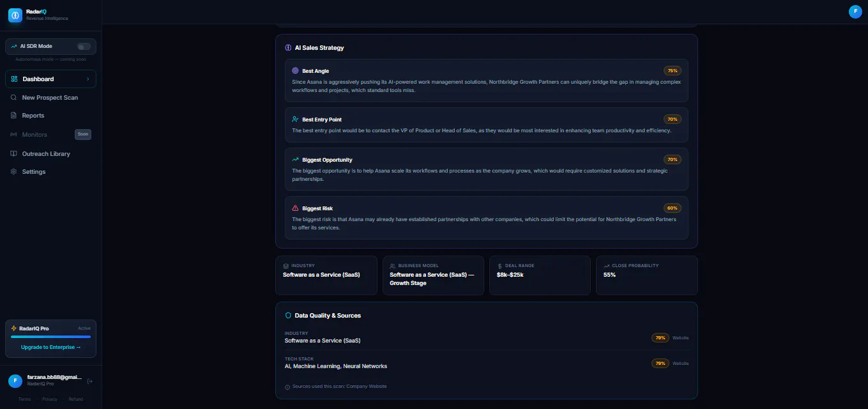Click the Outreach Library book icon
Viewport: 868px width, 409px height.
14,154
